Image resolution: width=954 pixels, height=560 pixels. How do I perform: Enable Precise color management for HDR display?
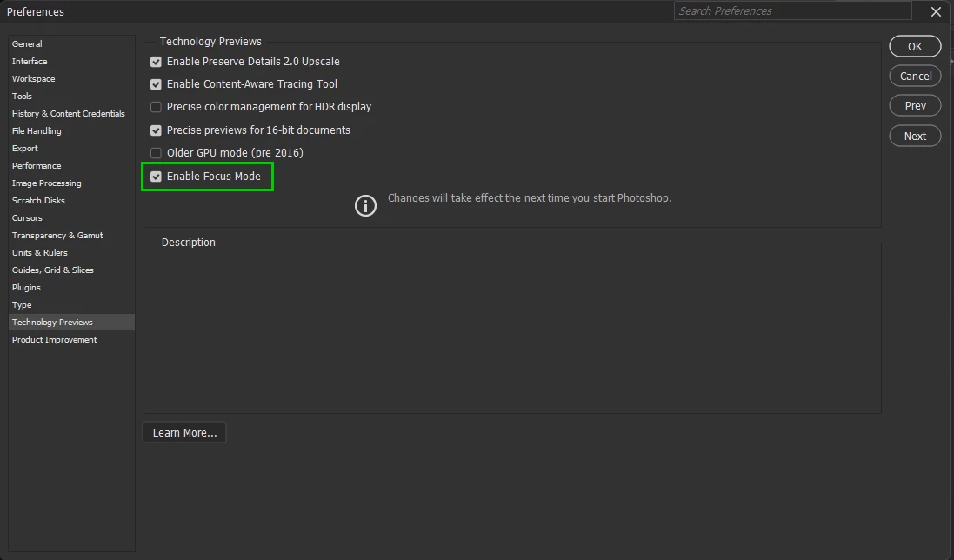tap(156, 107)
